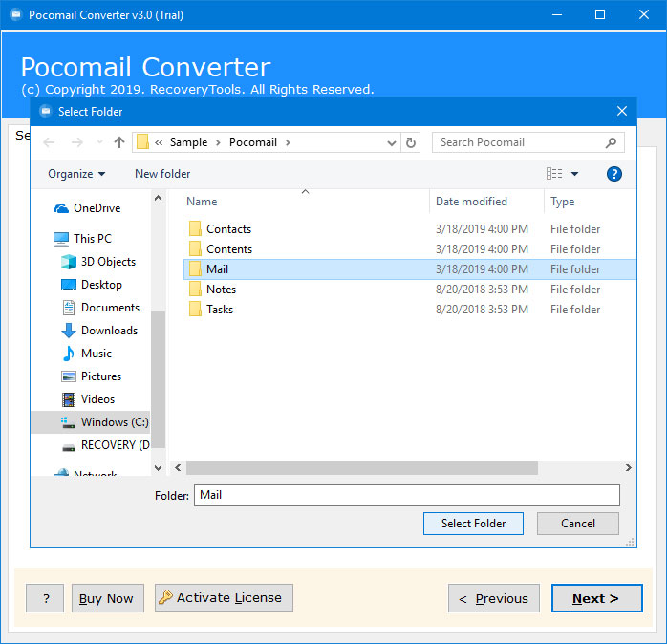This screenshot has height=644, width=667.
Task: Open Documents in the sidebar
Action: point(101,308)
